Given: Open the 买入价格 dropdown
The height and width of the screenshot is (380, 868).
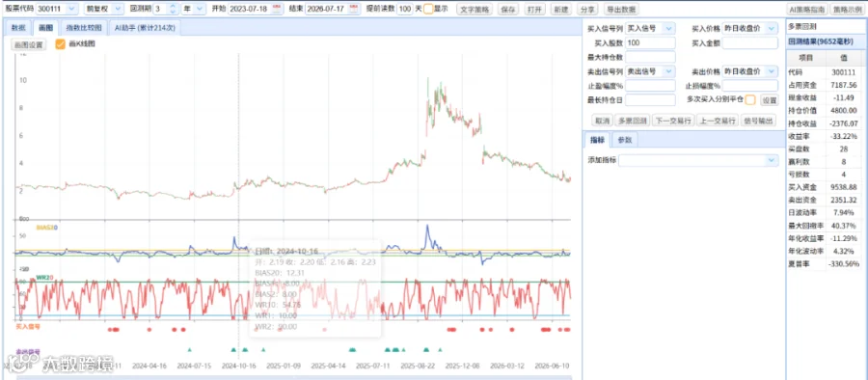Looking at the screenshot, I should pyautogui.click(x=750, y=28).
